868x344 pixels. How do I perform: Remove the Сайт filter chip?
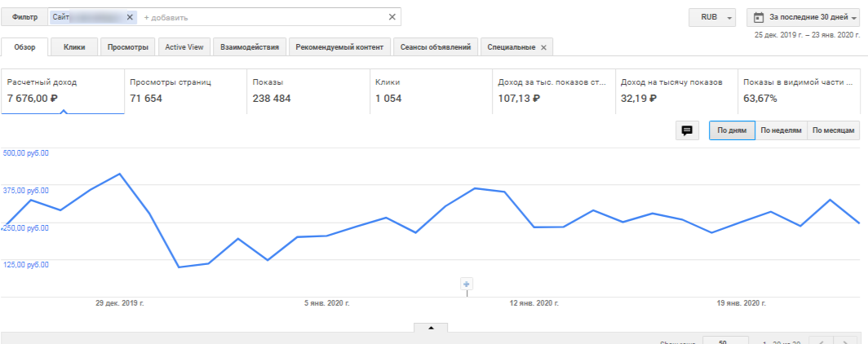tap(130, 17)
